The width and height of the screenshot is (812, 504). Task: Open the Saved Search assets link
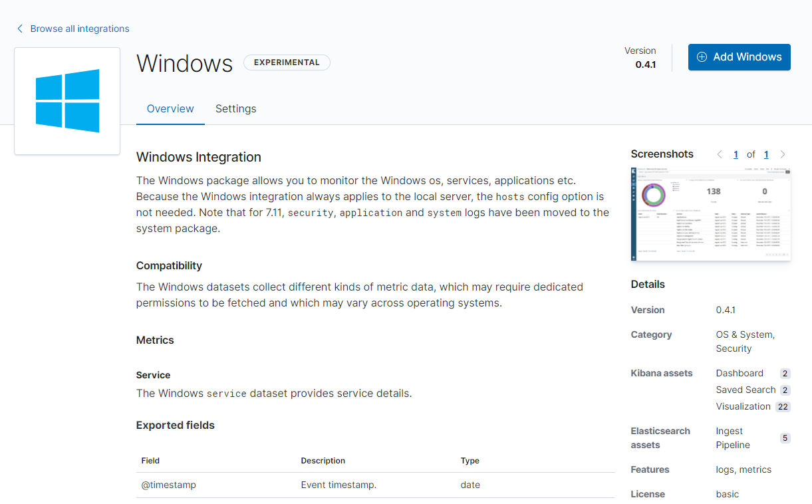746,390
